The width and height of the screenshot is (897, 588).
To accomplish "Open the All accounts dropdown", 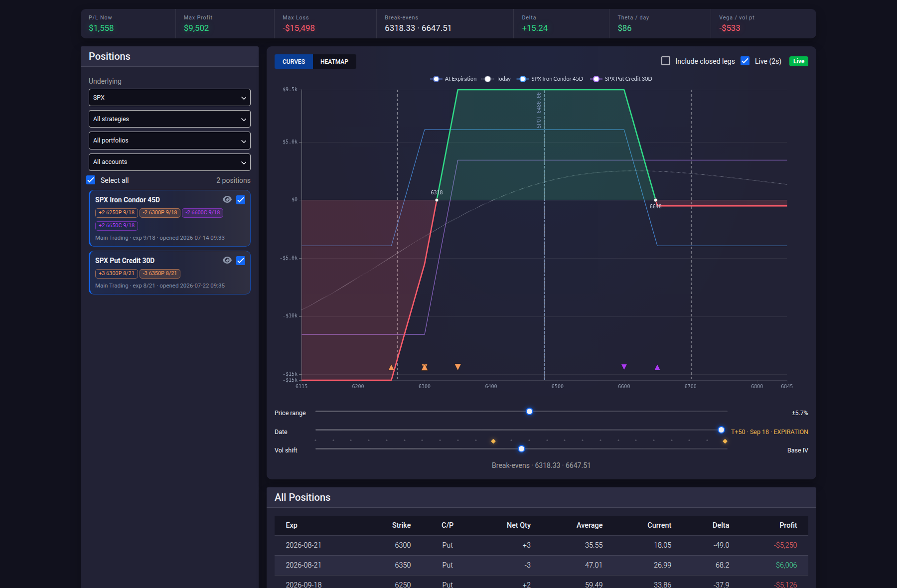I will (x=169, y=161).
